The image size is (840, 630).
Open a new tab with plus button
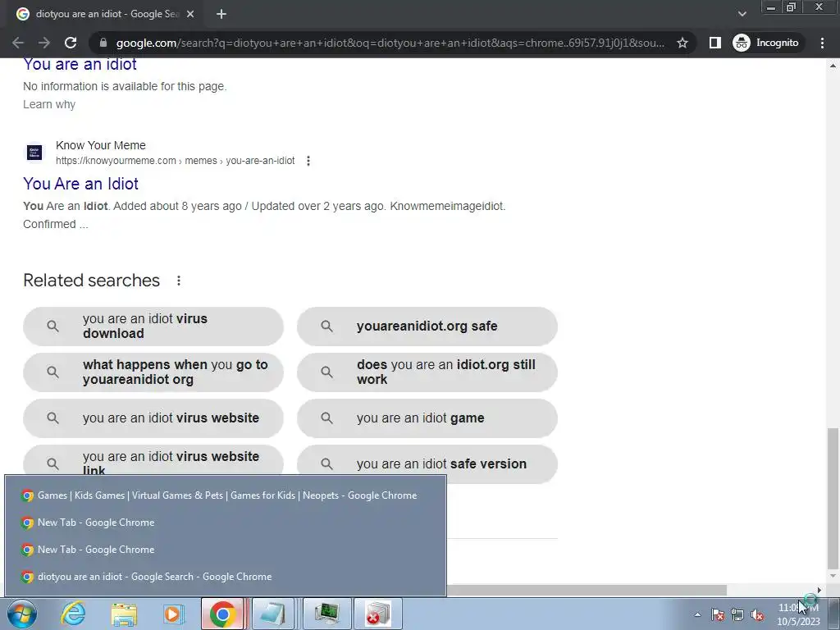(221, 15)
